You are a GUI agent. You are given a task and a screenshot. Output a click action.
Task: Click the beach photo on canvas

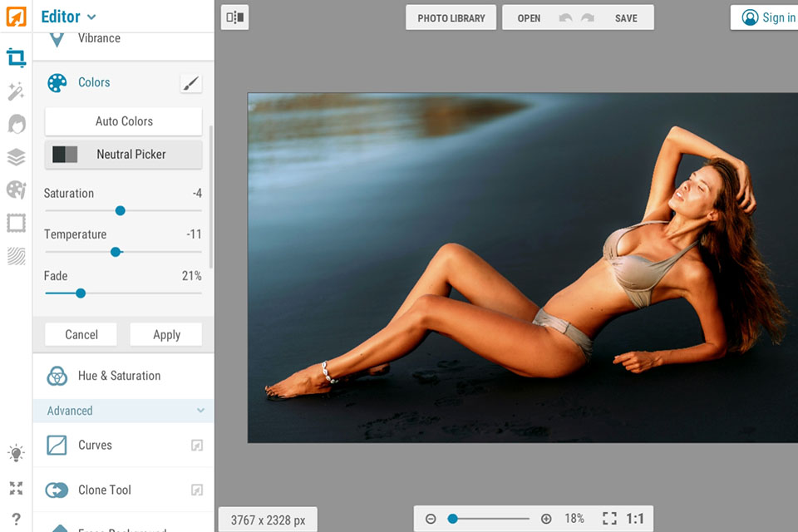(523, 268)
